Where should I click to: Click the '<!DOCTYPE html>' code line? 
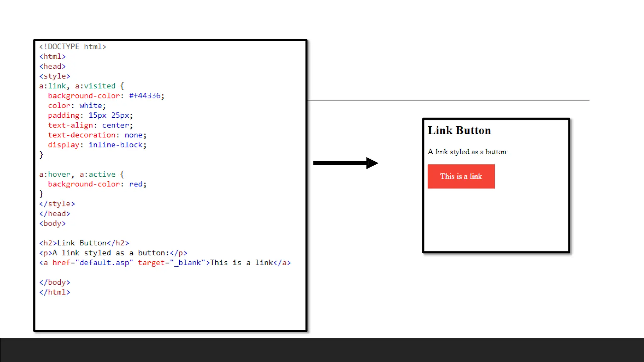click(73, 47)
